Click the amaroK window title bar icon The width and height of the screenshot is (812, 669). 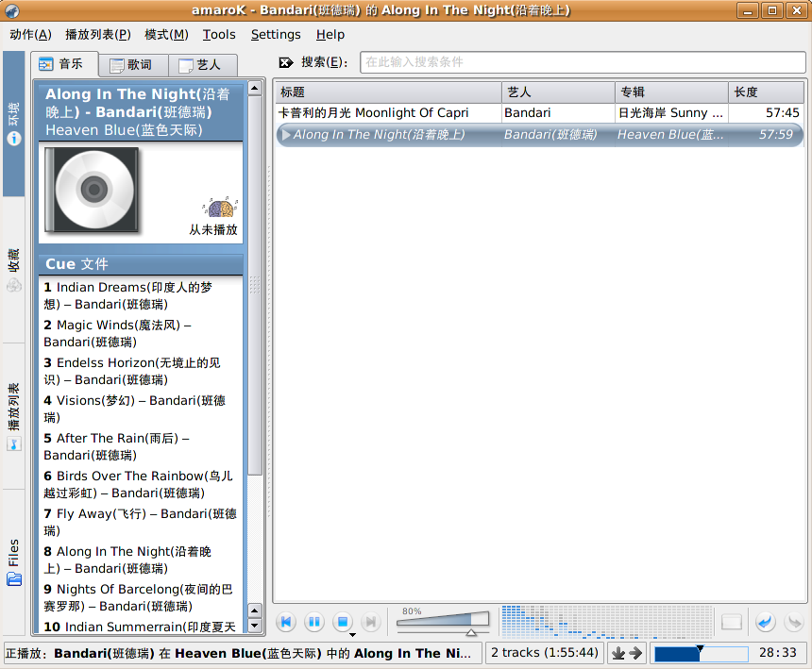click(12, 9)
